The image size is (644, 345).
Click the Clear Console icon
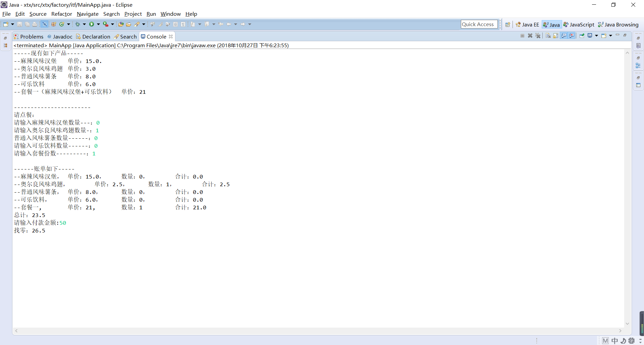(x=548, y=36)
